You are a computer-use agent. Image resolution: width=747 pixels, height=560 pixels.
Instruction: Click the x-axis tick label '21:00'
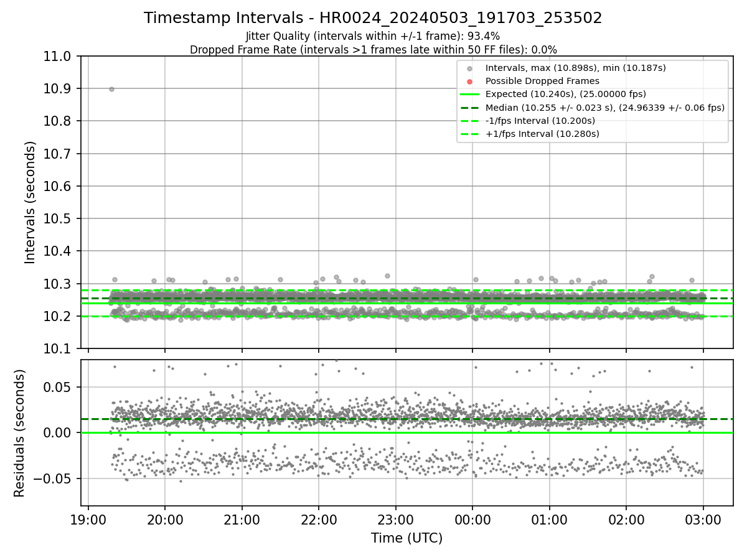pos(242,519)
